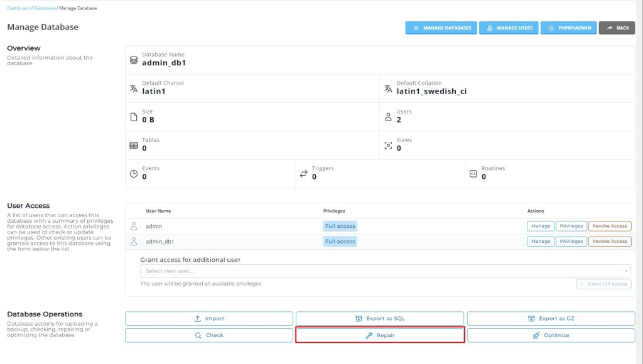Revoke Access for admin_db1 user
This screenshot has width=643, height=364.
pyautogui.click(x=610, y=242)
